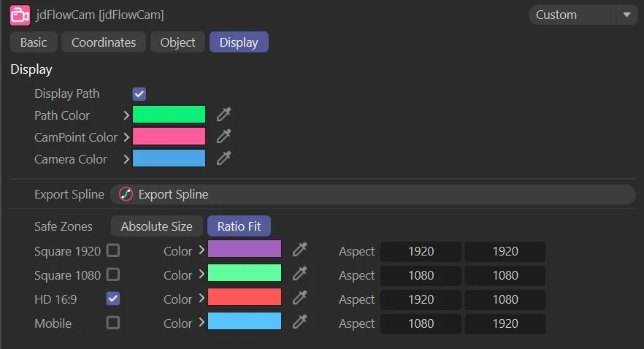Open the light blue Mobile color swatch

pyautogui.click(x=245, y=321)
